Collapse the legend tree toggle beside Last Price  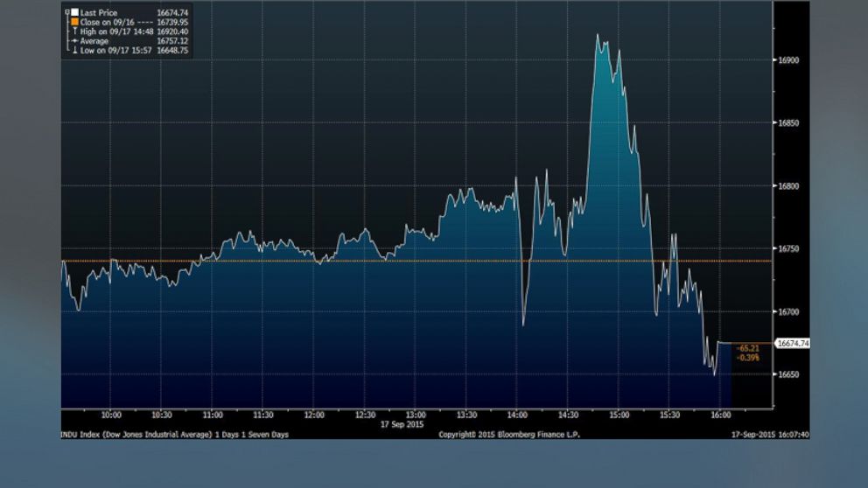tap(67, 12)
